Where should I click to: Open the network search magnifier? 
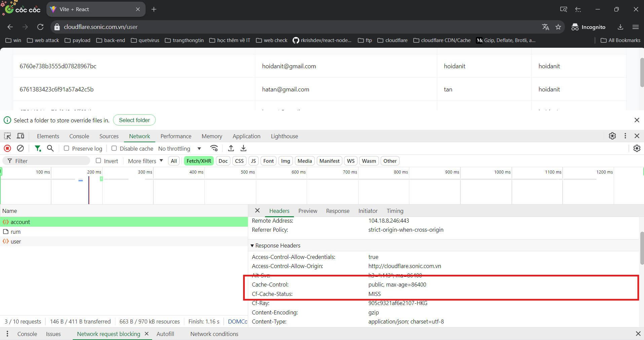pyautogui.click(x=50, y=148)
